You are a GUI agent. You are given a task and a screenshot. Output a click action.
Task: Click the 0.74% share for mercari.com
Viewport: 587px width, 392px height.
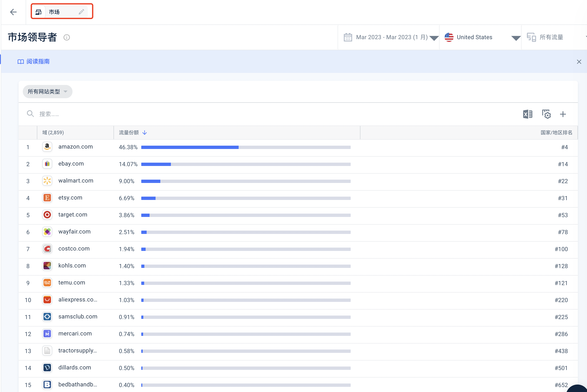point(126,334)
